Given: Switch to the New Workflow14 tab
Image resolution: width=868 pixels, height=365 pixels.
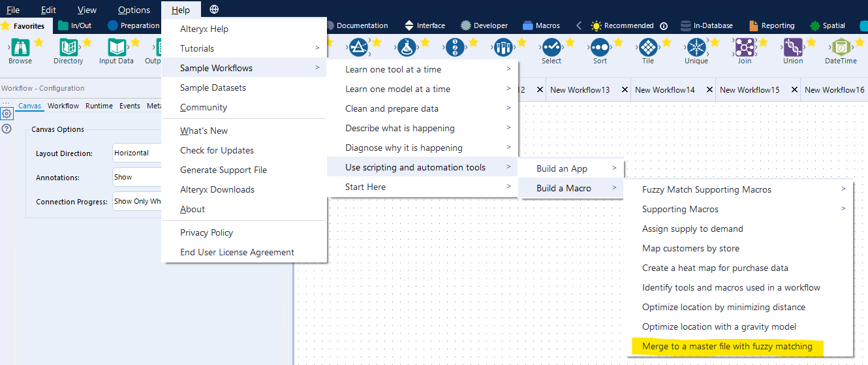Looking at the screenshot, I should 665,89.
